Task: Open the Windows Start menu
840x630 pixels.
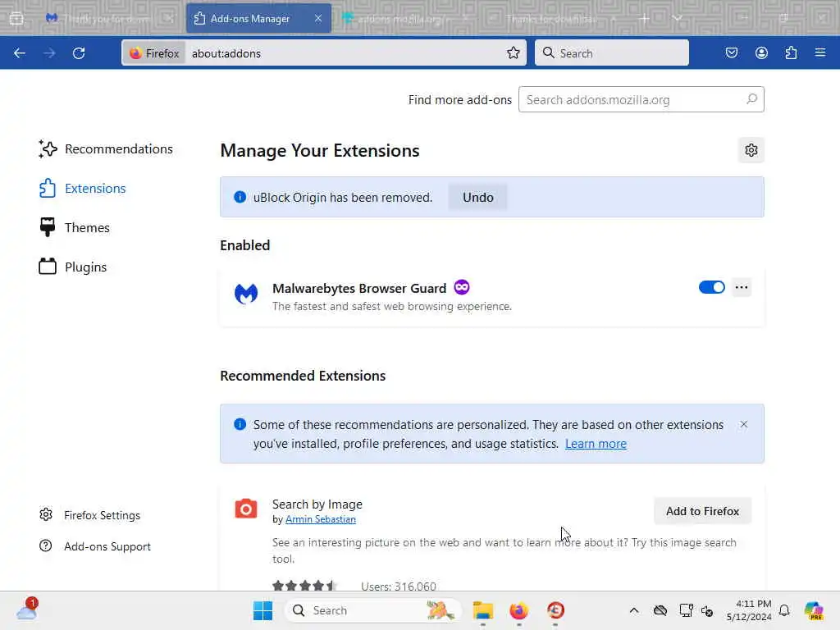Action: pos(262,610)
